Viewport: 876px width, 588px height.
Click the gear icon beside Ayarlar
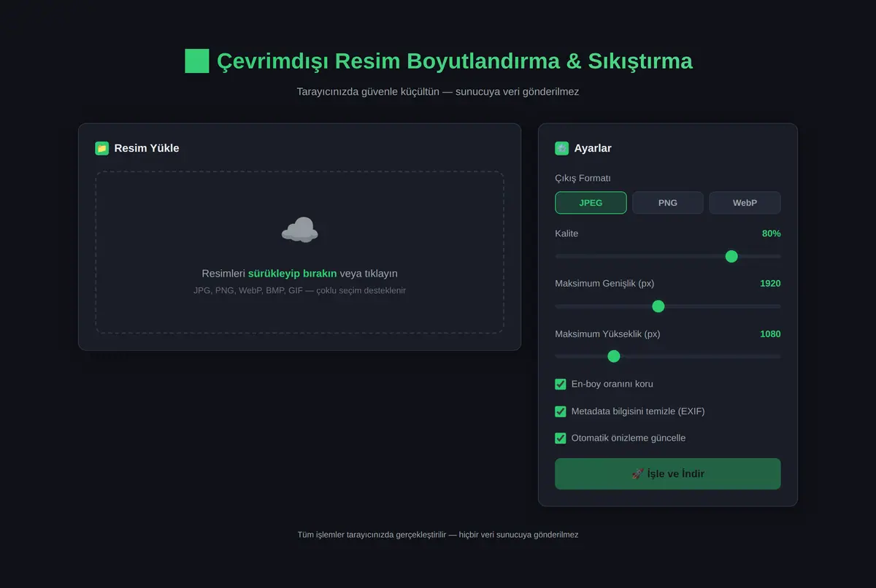point(562,148)
